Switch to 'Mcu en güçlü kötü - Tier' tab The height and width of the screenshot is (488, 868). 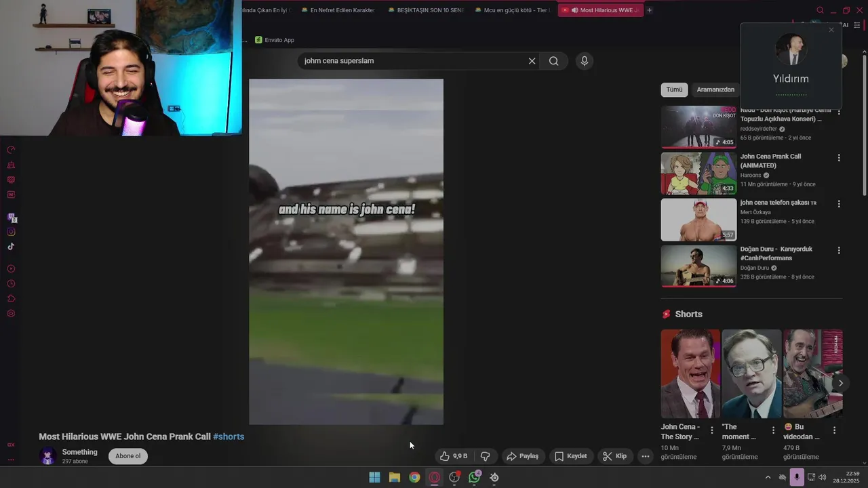pyautogui.click(x=512, y=10)
